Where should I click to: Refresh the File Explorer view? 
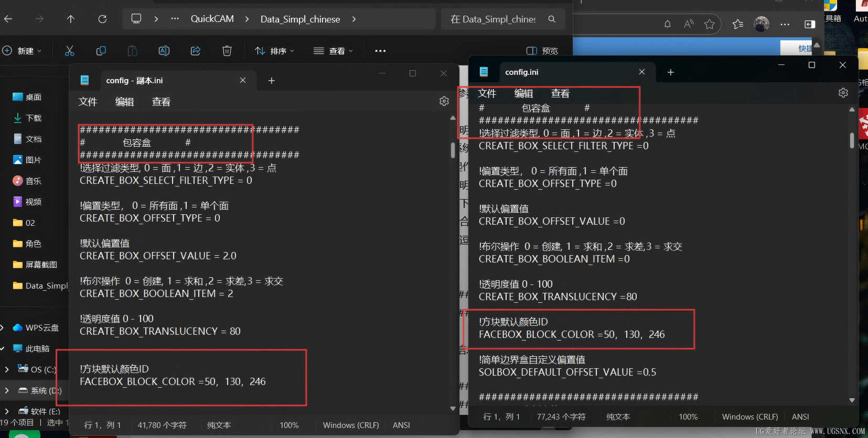[x=102, y=19]
